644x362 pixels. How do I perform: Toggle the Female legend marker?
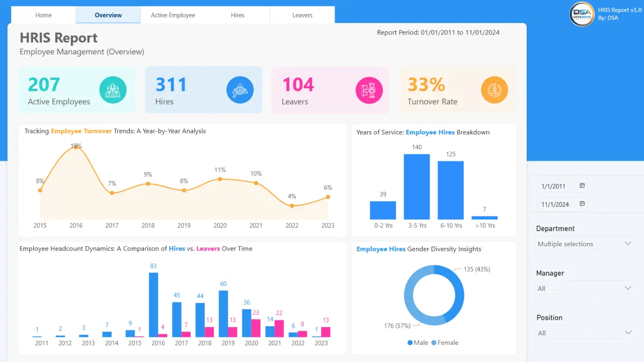(434, 343)
